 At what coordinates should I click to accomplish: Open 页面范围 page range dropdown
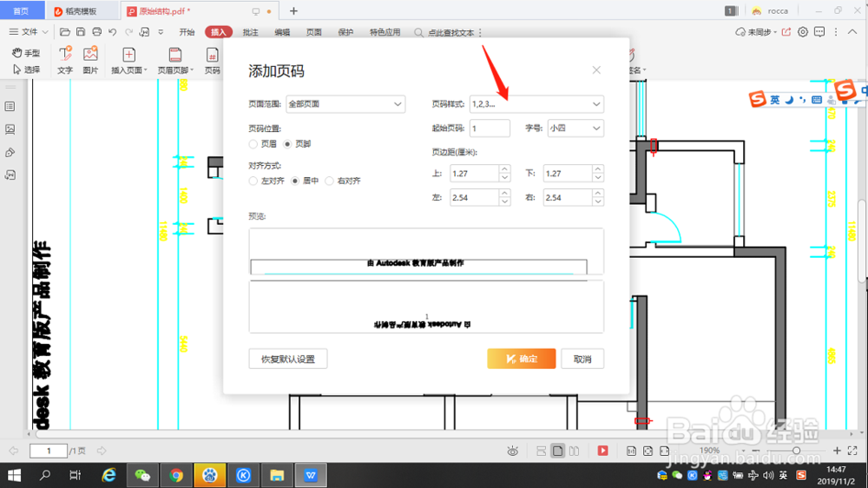pos(345,104)
